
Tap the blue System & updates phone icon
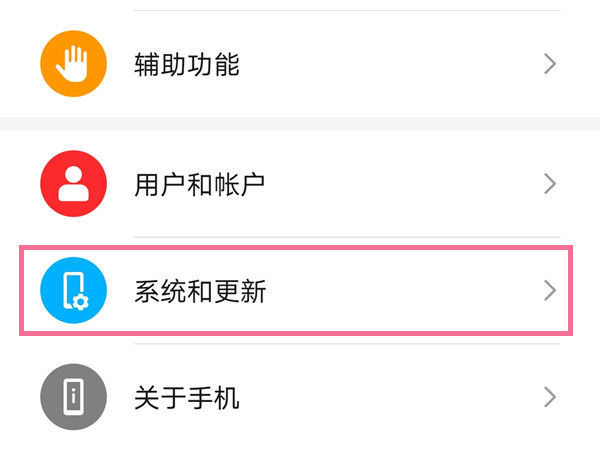(73, 291)
